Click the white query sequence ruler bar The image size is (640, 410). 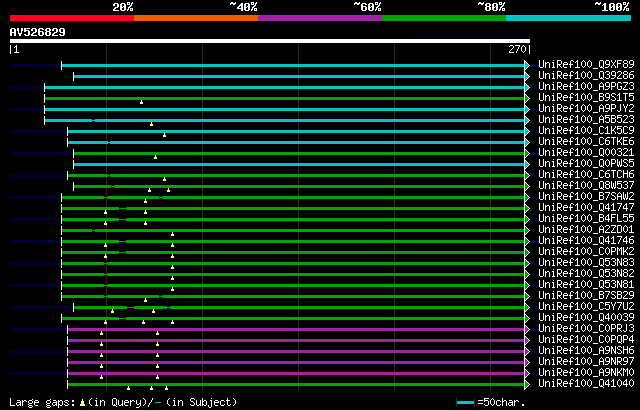click(x=270, y=41)
